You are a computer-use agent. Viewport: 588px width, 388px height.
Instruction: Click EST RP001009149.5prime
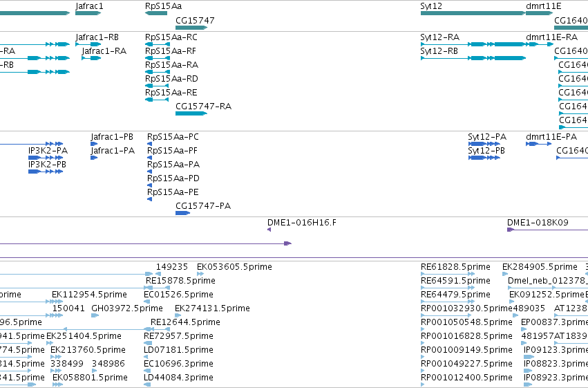[466, 350]
